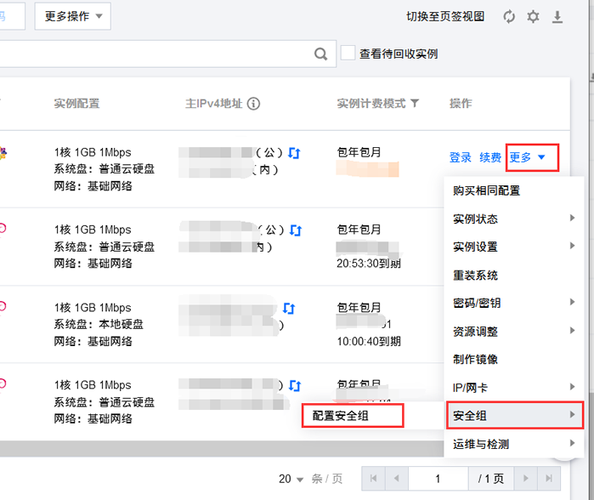Click IP convert icon in 本地硬盘 row
Viewport: 594px width, 500px height.
(289, 308)
